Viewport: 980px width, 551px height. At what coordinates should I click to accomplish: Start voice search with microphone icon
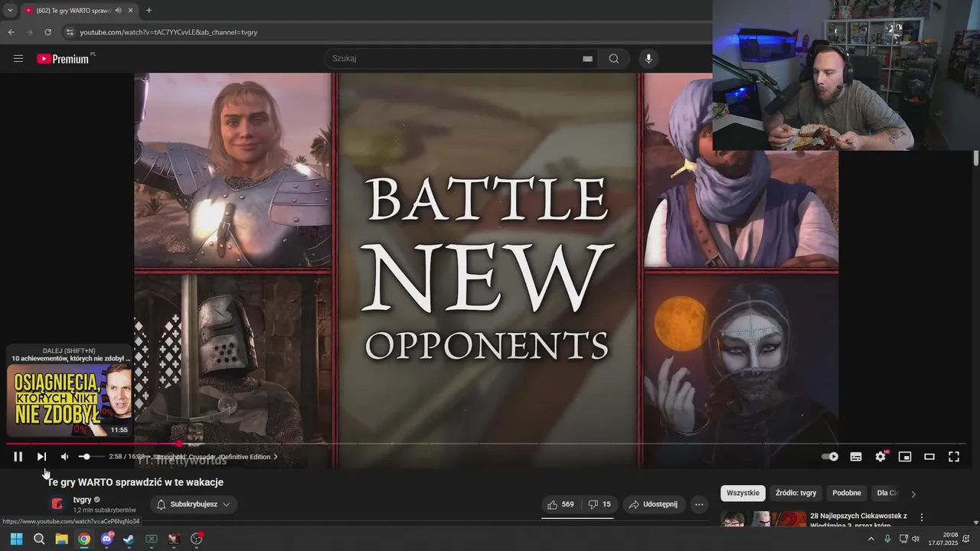648,58
